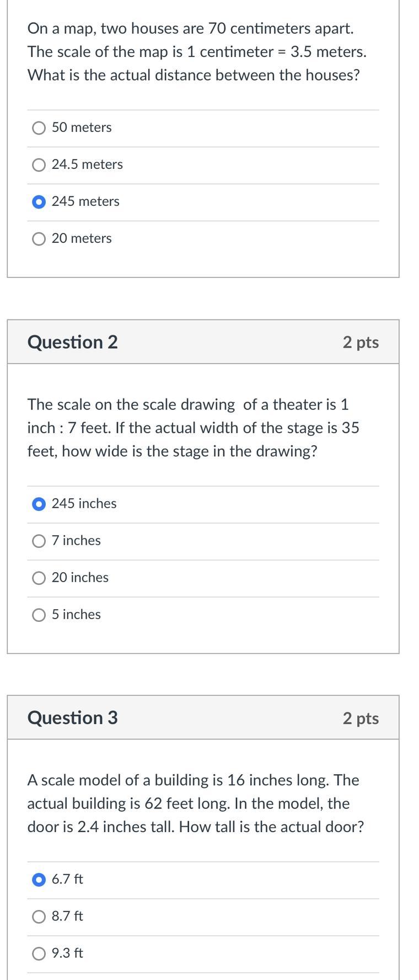Pick the "20 meters" radio option
The height and width of the screenshot is (980, 419).
[39, 239]
